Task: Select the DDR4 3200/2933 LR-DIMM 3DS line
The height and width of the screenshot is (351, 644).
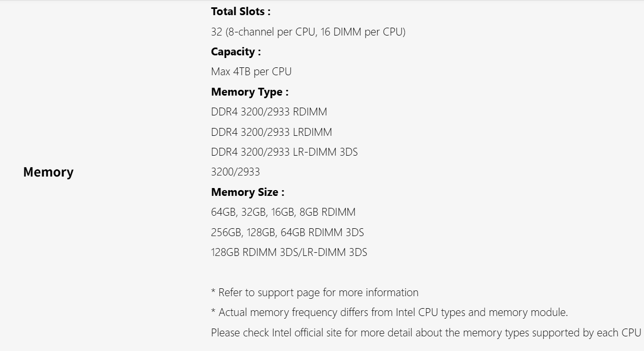Action: click(284, 152)
